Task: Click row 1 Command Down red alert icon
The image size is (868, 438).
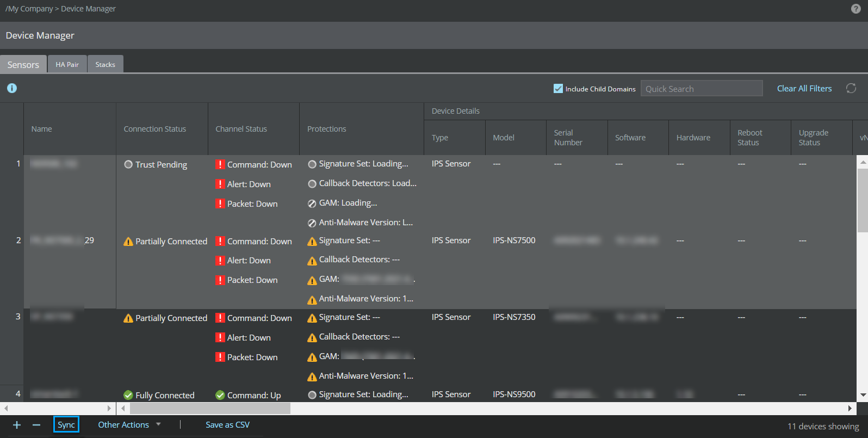Action: pyautogui.click(x=220, y=164)
